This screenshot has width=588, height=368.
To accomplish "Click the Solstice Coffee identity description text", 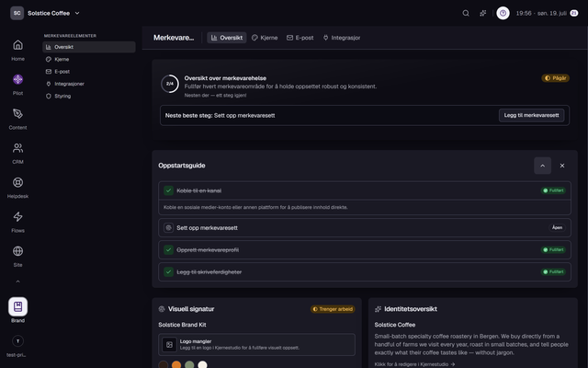I will pos(471,344).
